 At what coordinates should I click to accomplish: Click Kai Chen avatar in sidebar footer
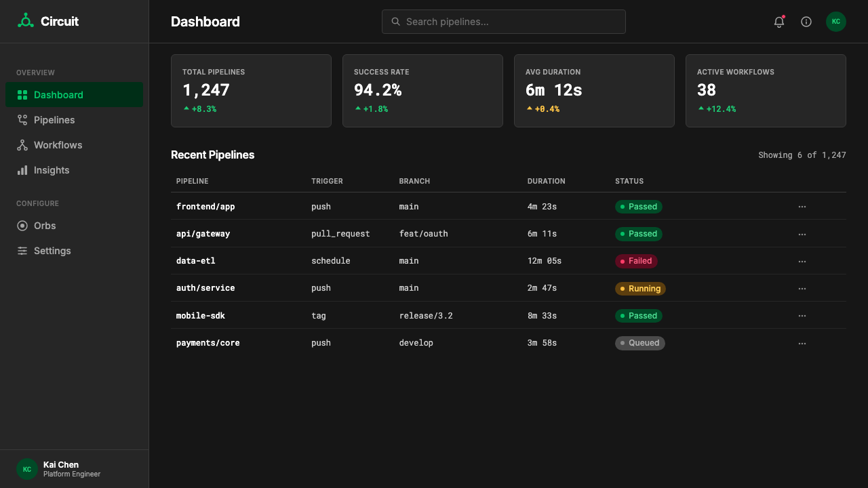tap(27, 469)
